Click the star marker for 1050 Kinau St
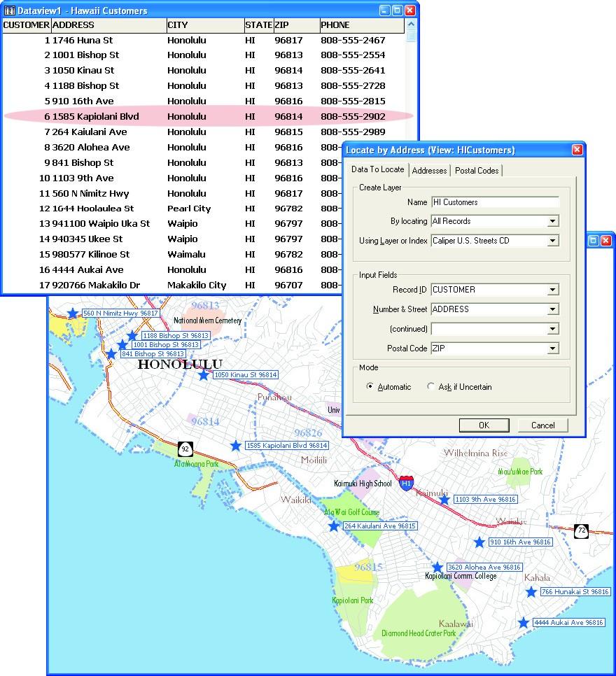 [x=204, y=375]
